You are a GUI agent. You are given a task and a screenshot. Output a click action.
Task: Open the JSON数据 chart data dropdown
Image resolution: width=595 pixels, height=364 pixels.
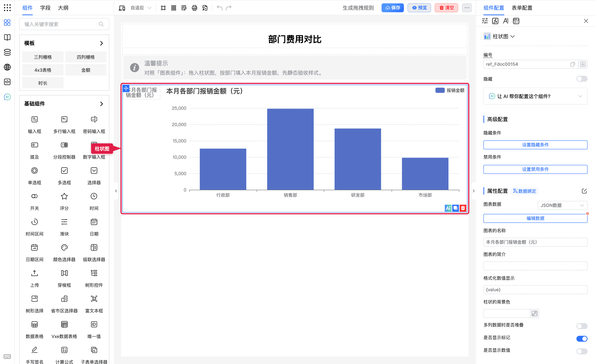(562, 205)
